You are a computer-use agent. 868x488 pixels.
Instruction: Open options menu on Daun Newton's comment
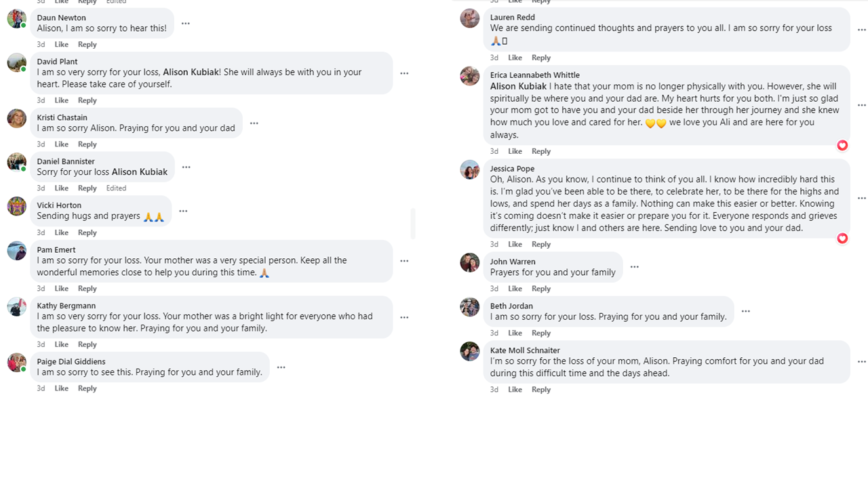pos(185,24)
